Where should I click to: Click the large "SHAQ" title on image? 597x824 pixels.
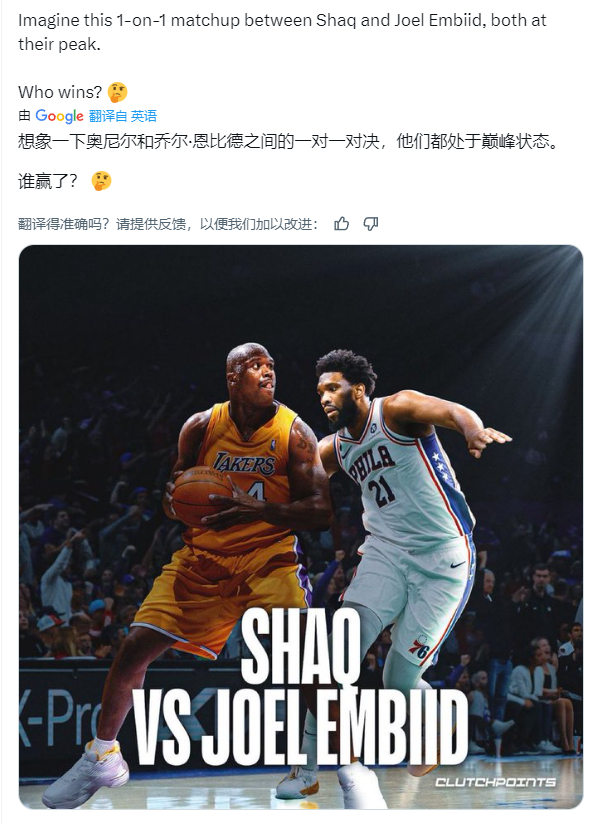coord(301,647)
